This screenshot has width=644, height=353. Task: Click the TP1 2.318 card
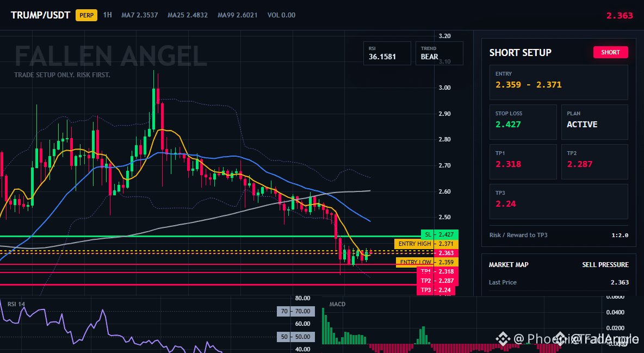(x=523, y=162)
